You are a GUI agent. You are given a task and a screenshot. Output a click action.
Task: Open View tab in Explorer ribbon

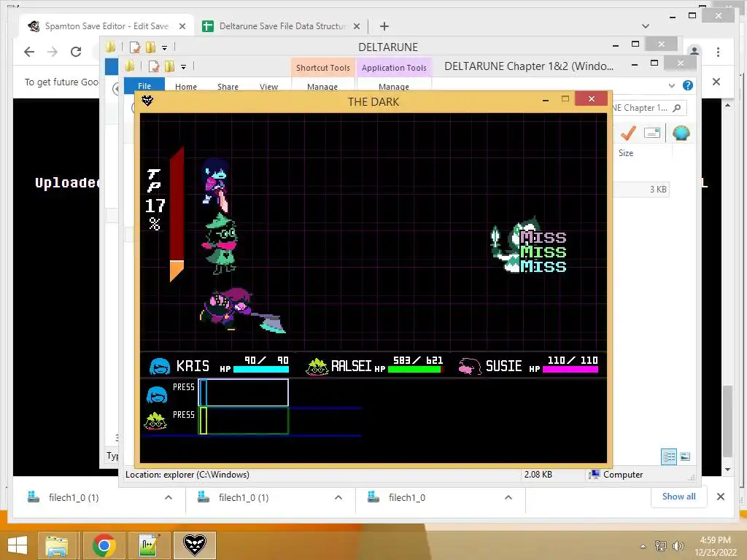[x=268, y=87]
